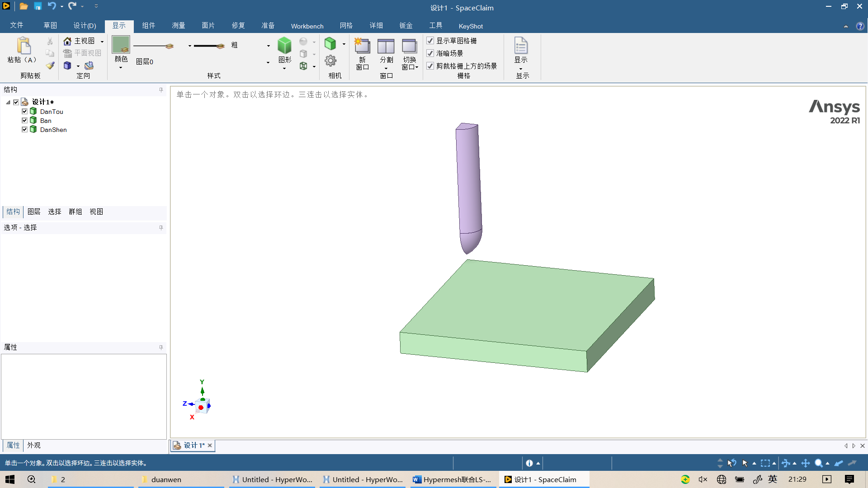
Task: Collapse the 设计1 tree node
Action: point(8,102)
